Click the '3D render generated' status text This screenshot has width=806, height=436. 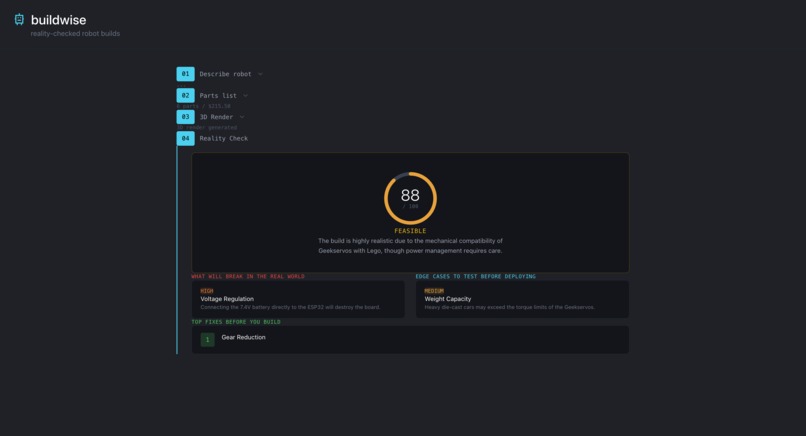pos(207,128)
